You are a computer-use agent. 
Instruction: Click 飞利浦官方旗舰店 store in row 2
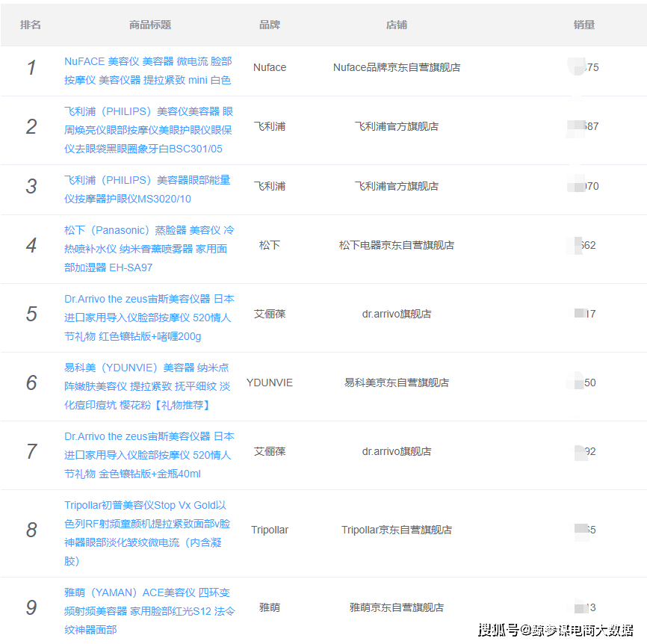tap(397, 126)
